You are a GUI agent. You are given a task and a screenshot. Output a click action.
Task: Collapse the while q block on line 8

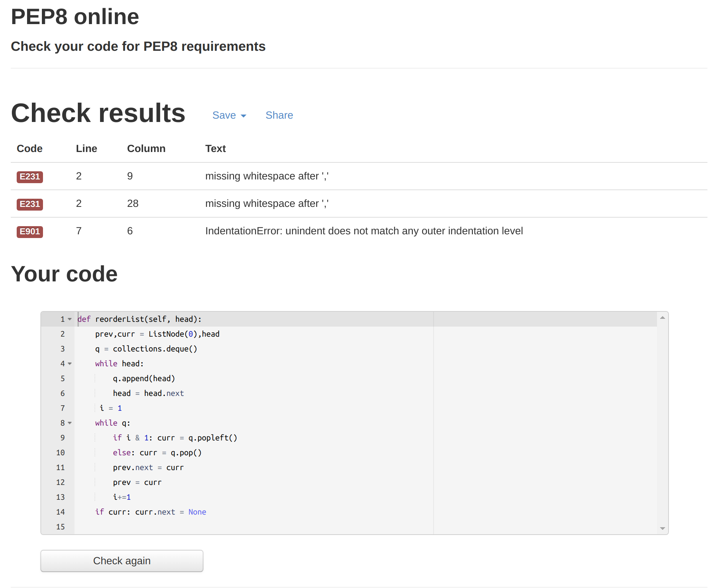(x=70, y=423)
